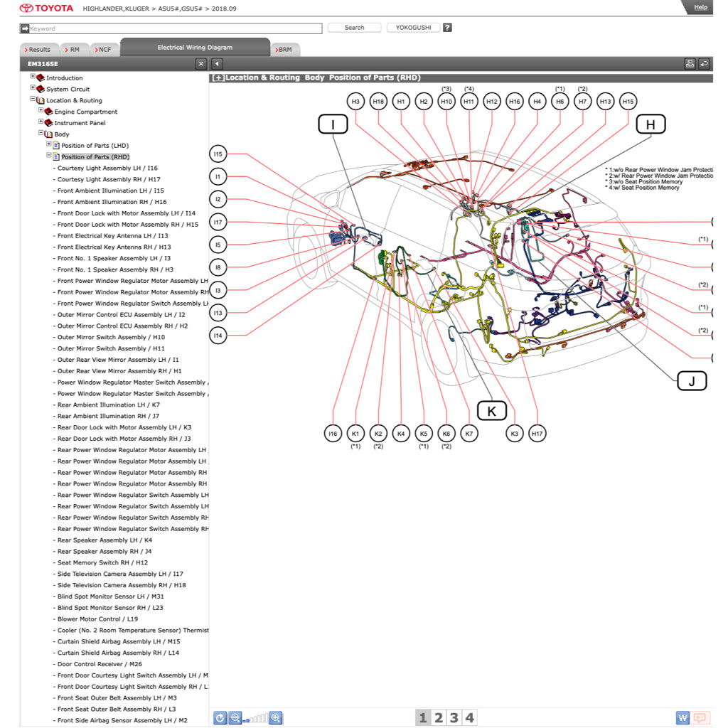The width and height of the screenshot is (728, 728).
Task: Collapse the sidebar with the left arrow
Action: pos(218,64)
